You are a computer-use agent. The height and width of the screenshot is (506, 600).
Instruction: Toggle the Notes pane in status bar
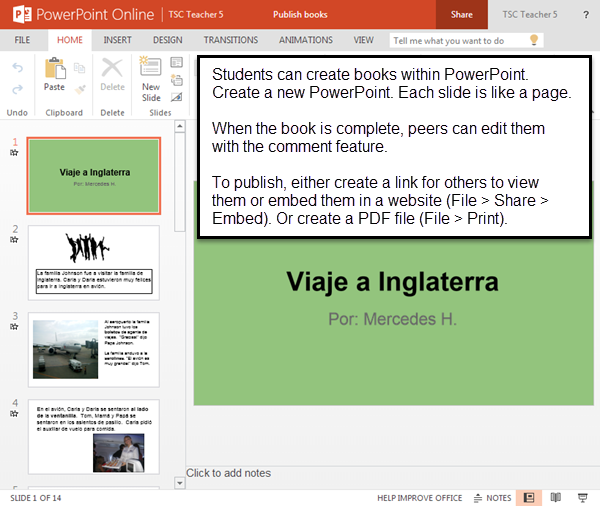[x=492, y=497]
